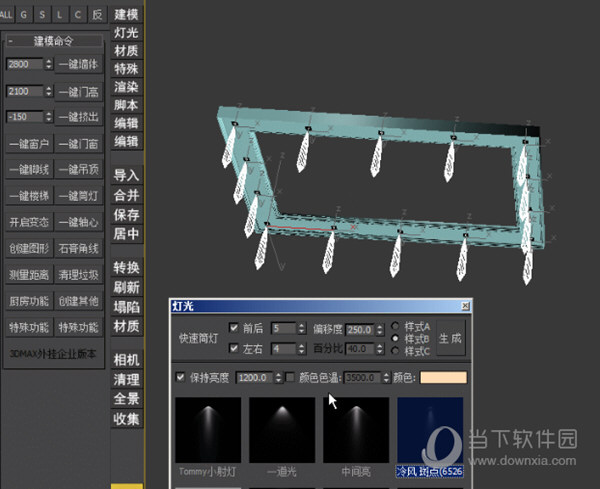600x489 pixels.
Task: Click the 保持亮度 value input field
Action: (252, 378)
